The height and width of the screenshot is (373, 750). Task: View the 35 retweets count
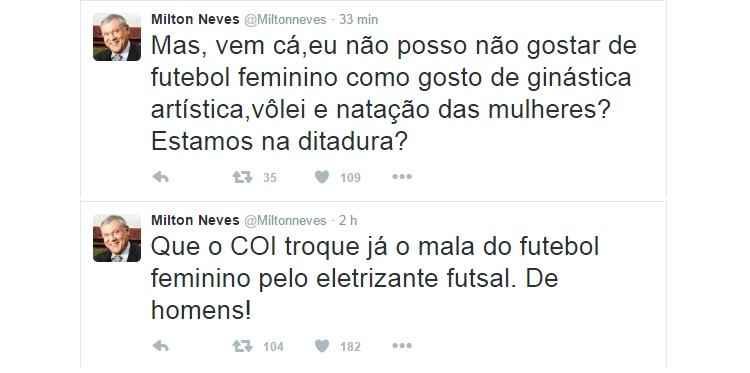270,178
